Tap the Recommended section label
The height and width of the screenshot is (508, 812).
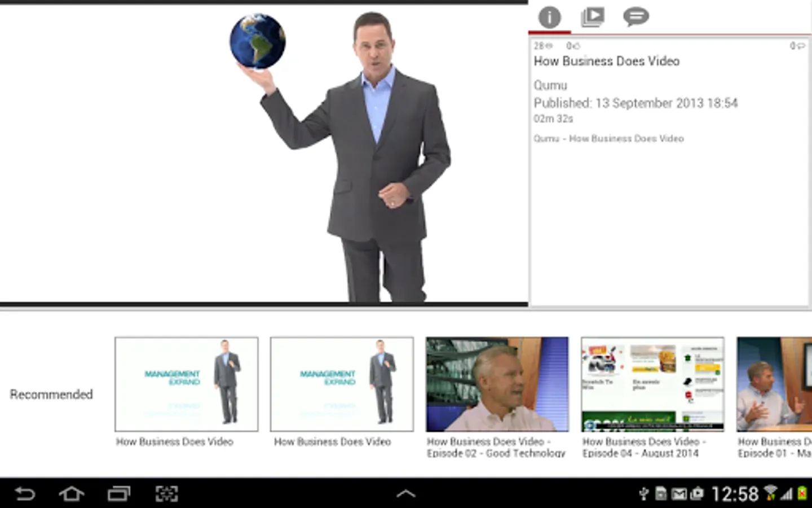[x=51, y=395]
